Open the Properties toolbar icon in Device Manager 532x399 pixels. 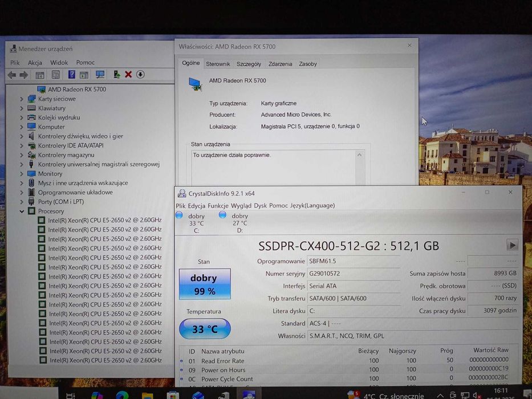point(56,74)
